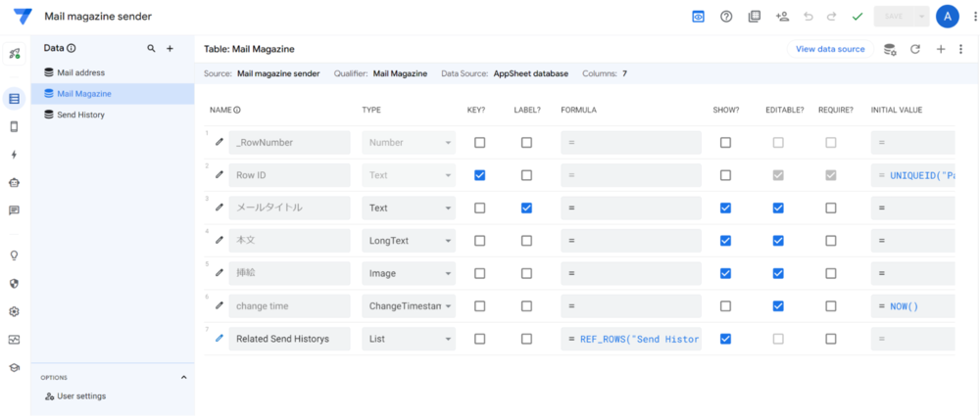The height and width of the screenshot is (416, 980).
Task: Click the share app add-user icon
Action: (x=781, y=17)
